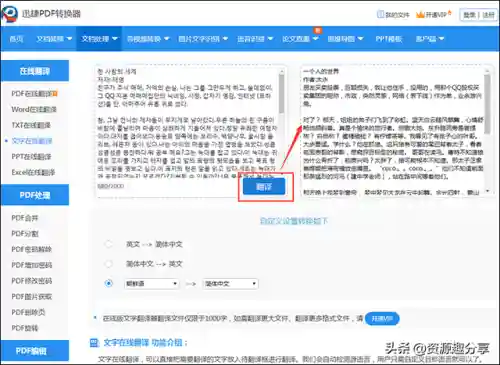Select the custom language pair radio button
The width and height of the screenshot is (500, 365).
point(108,283)
